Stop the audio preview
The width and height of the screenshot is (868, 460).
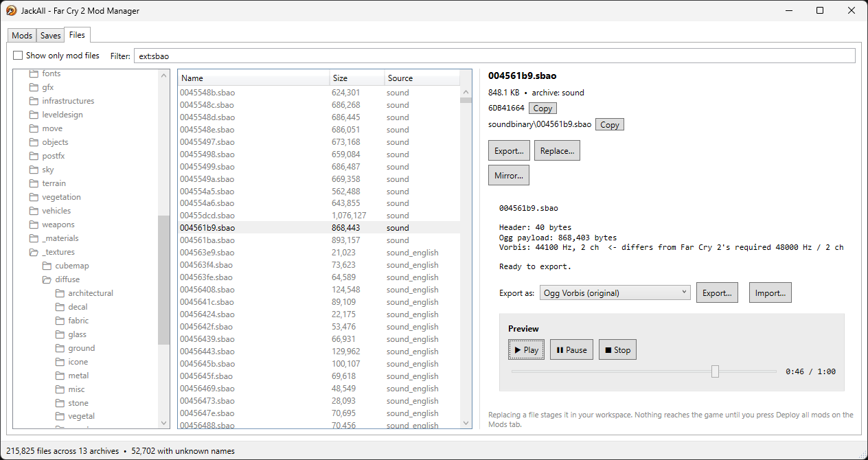(x=617, y=349)
